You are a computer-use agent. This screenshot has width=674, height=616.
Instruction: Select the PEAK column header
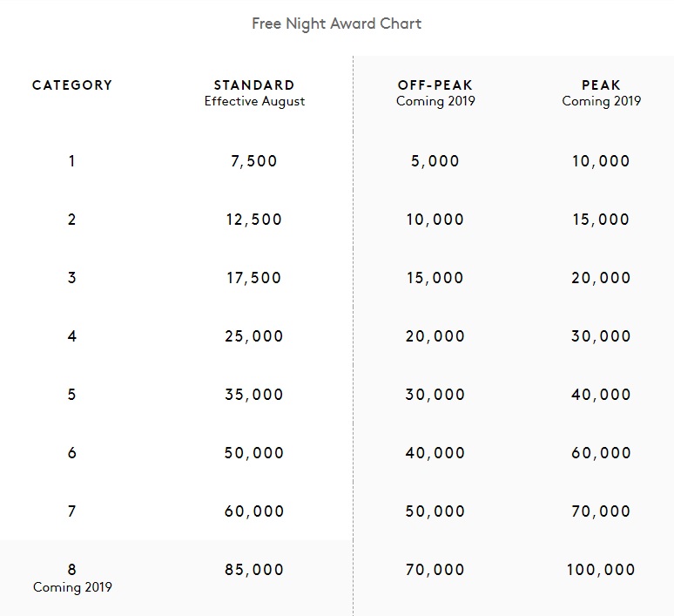click(601, 85)
